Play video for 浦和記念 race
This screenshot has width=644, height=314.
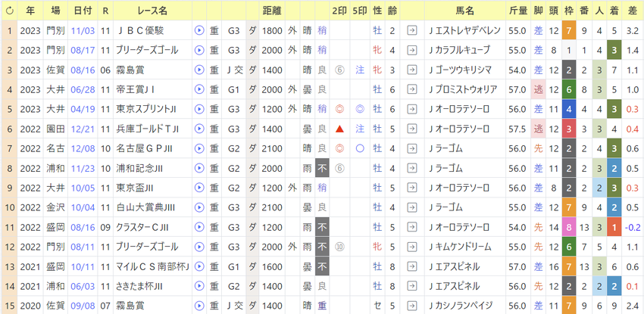click(x=199, y=168)
